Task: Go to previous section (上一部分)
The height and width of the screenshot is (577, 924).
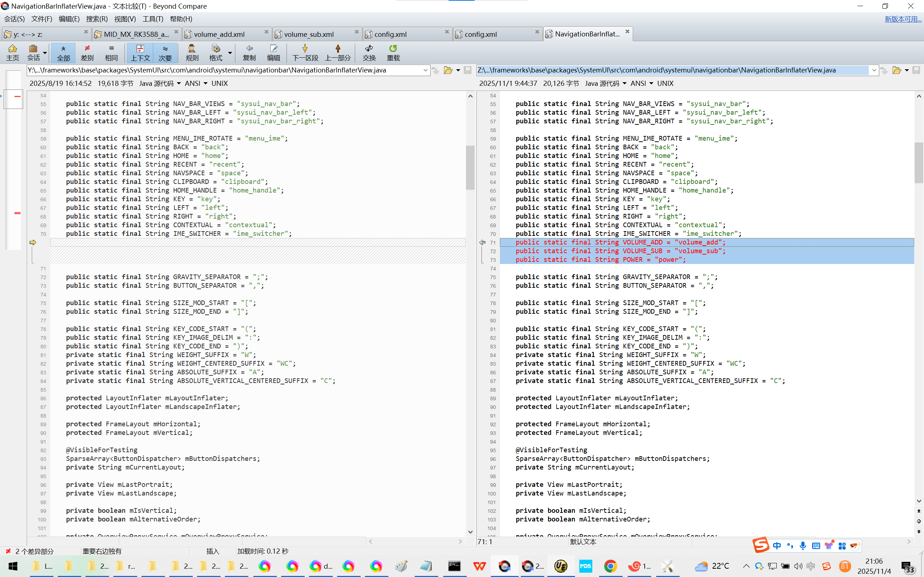Action: (337, 52)
